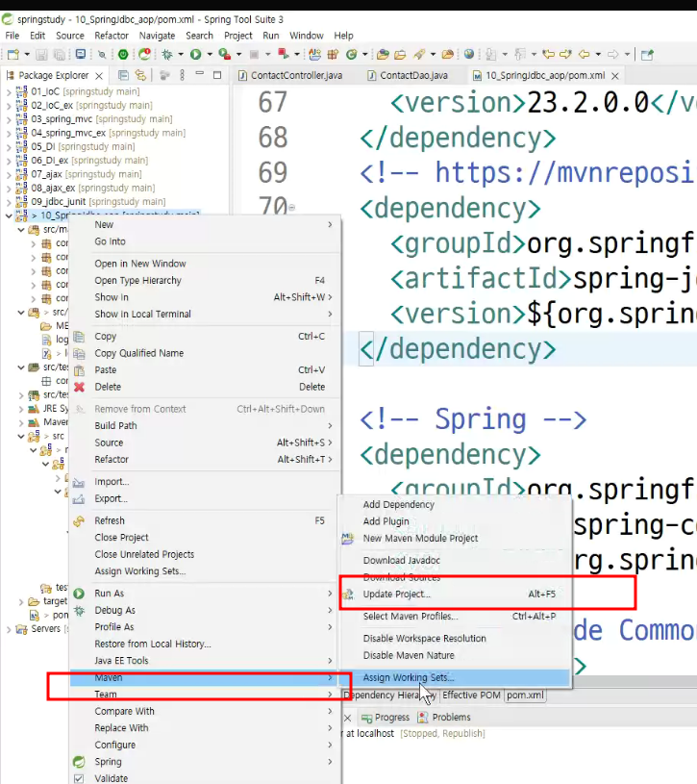Viewport: 697px width, 784px height.
Task: Choose Delete in context menu
Action: pyautogui.click(x=205, y=387)
